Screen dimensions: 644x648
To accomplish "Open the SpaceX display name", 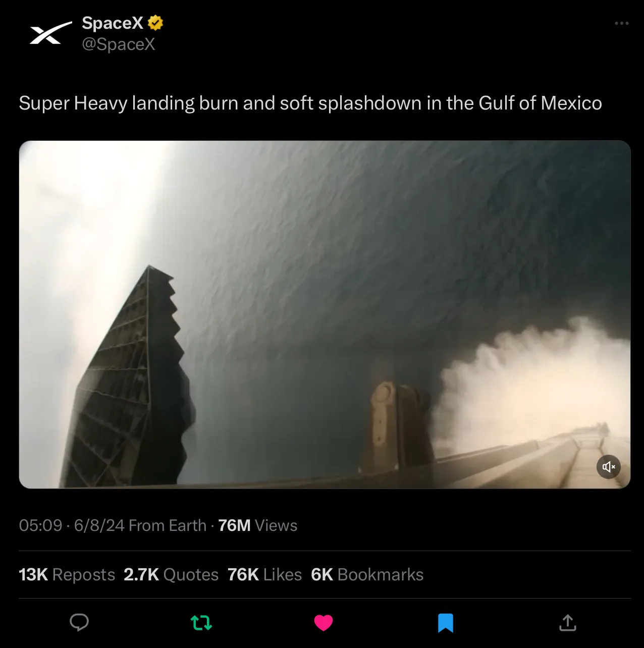I will (113, 23).
